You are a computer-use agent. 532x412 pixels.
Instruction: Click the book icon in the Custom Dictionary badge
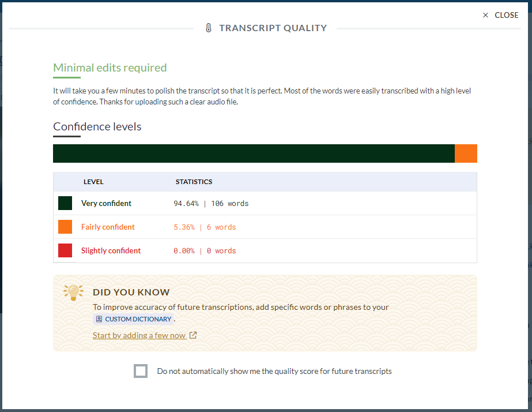99,319
